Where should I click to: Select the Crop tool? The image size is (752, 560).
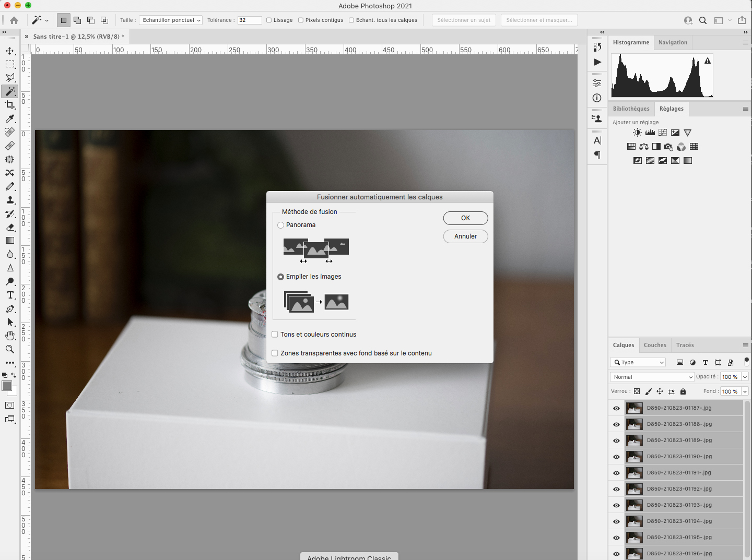coord(10,105)
